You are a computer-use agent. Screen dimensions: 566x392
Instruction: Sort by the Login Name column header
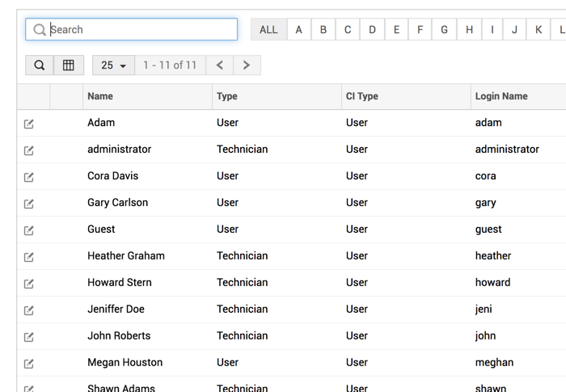coord(501,96)
